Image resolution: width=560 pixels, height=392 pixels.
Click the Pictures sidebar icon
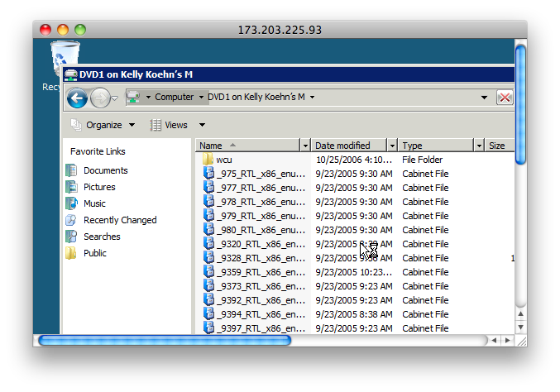point(71,187)
